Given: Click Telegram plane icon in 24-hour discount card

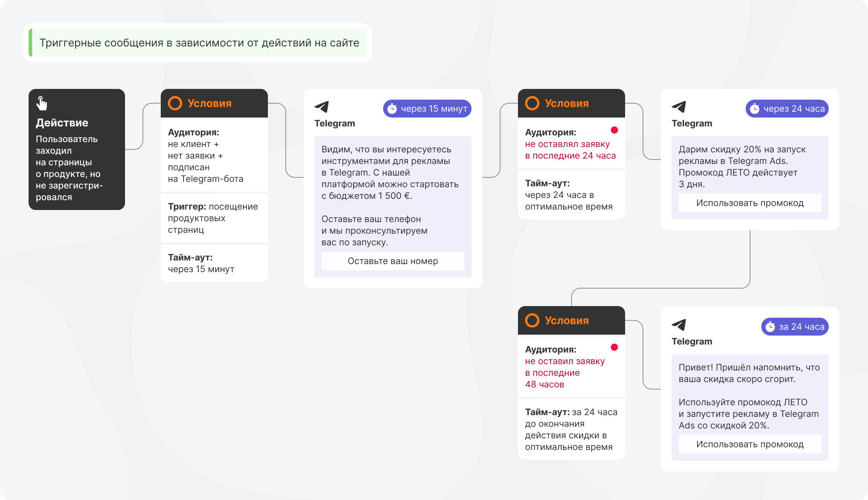Looking at the screenshot, I should [x=679, y=107].
